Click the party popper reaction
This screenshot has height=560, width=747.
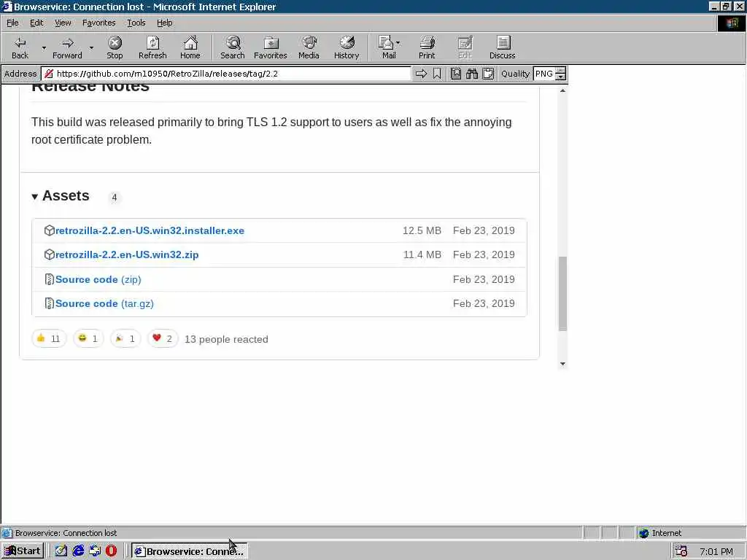click(125, 338)
